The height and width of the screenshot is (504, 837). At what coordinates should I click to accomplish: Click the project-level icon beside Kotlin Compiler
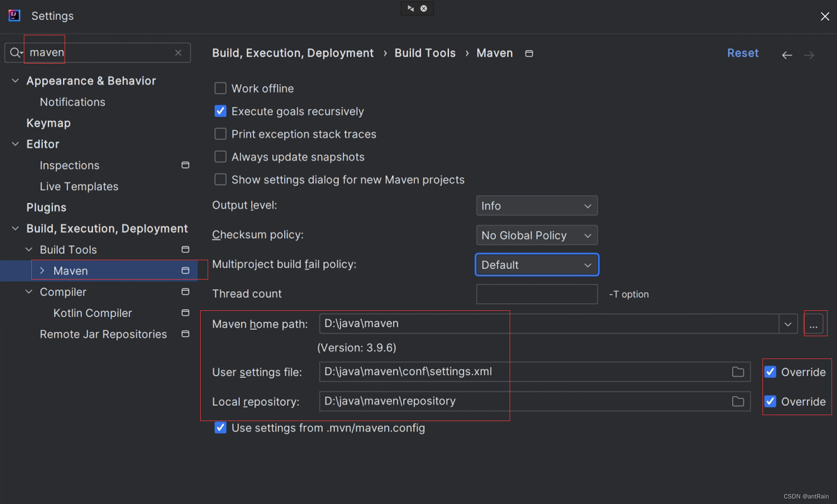tap(185, 313)
